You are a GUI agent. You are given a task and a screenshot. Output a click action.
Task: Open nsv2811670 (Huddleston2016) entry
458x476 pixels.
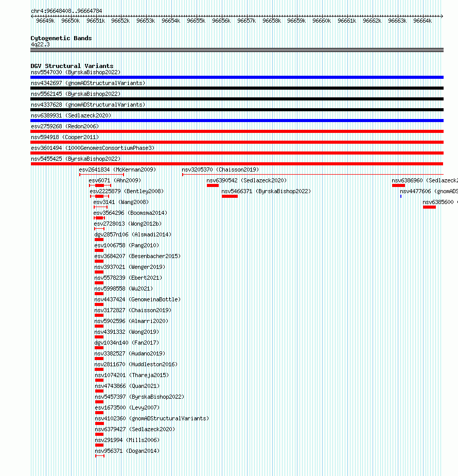click(x=136, y=364)
